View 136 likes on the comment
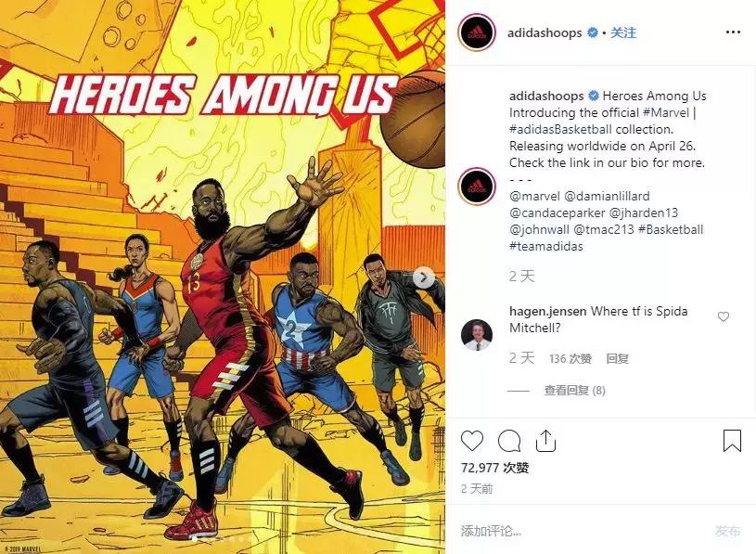This screenshot has height=554, width=756. (570, 358)
